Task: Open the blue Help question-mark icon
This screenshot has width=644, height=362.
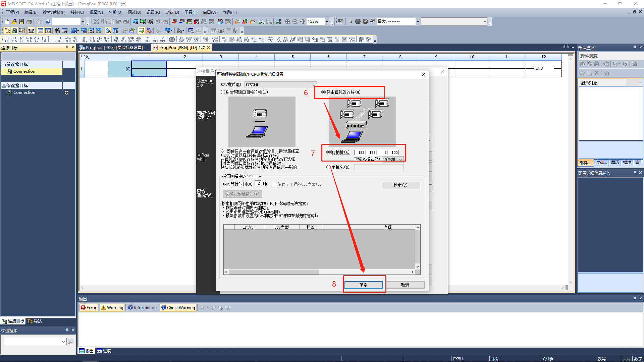Action: click(48, 21)
